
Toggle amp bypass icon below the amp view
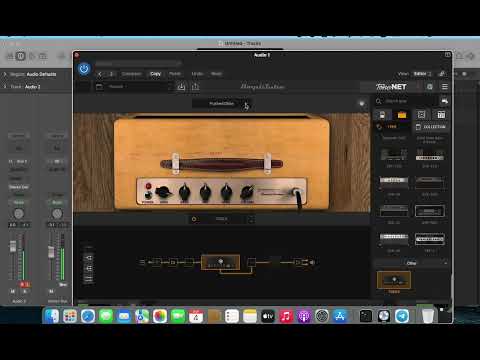tap(194, 219)
